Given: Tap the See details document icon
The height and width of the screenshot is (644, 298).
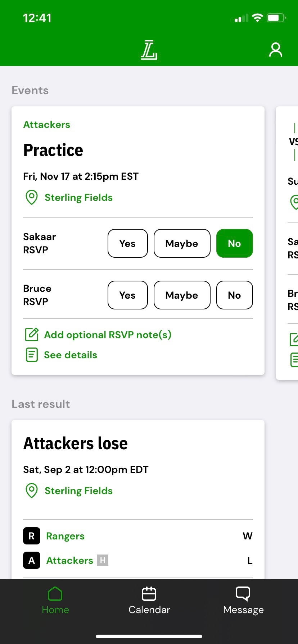Looking at the screenshot, I should (31, 354).
